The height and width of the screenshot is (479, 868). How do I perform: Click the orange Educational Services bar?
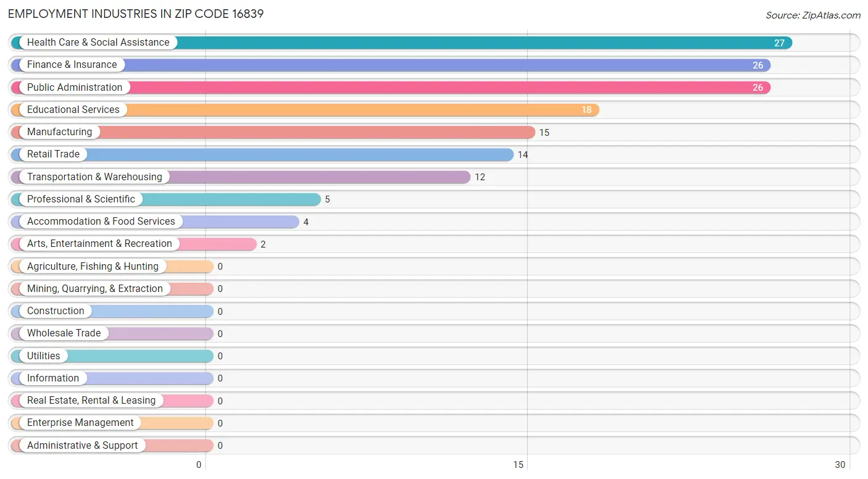coord(306,110)
